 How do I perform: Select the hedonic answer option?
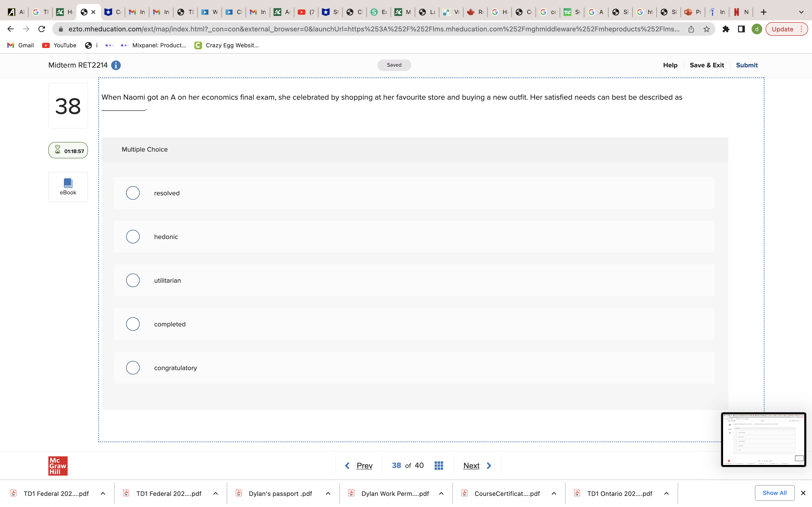pos(132,236)
